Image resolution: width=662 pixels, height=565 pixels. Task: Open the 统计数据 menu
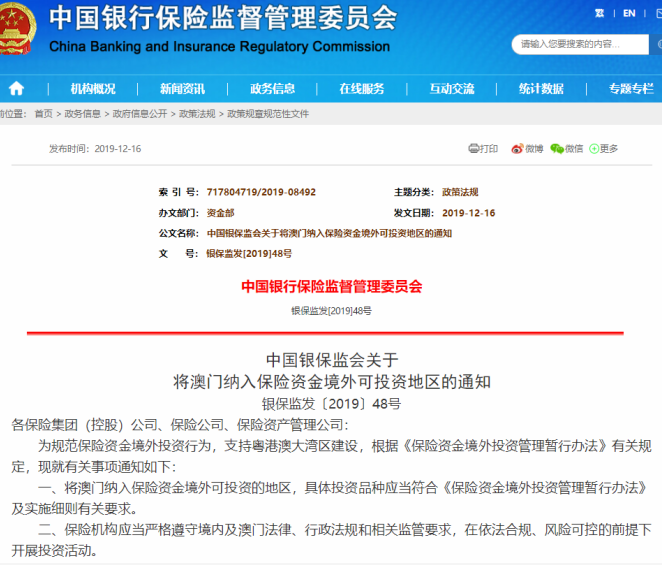pos(540,89)
